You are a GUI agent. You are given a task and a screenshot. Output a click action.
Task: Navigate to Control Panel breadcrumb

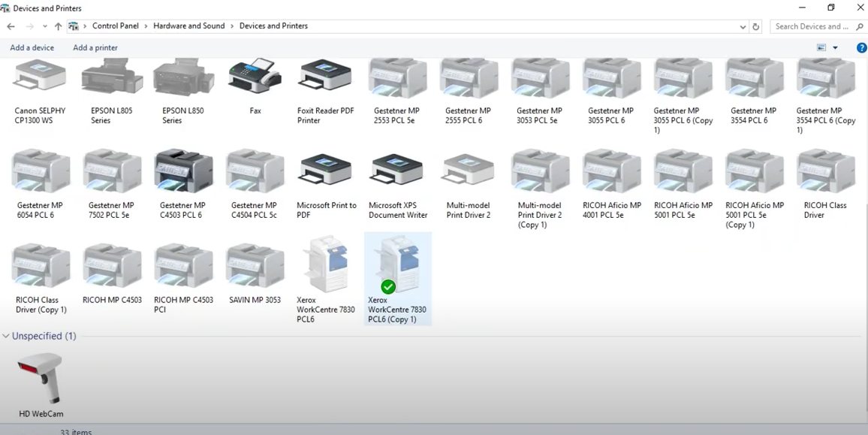point(115,26)
